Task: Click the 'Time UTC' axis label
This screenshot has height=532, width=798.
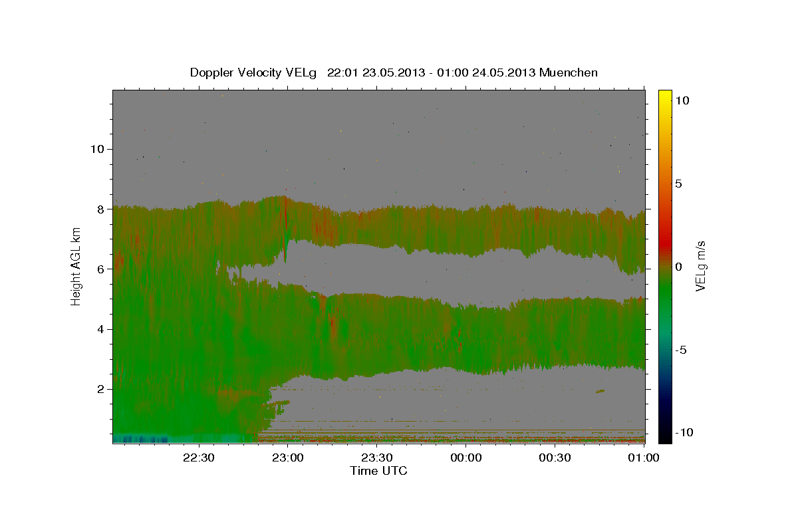Action: (378, 471)
